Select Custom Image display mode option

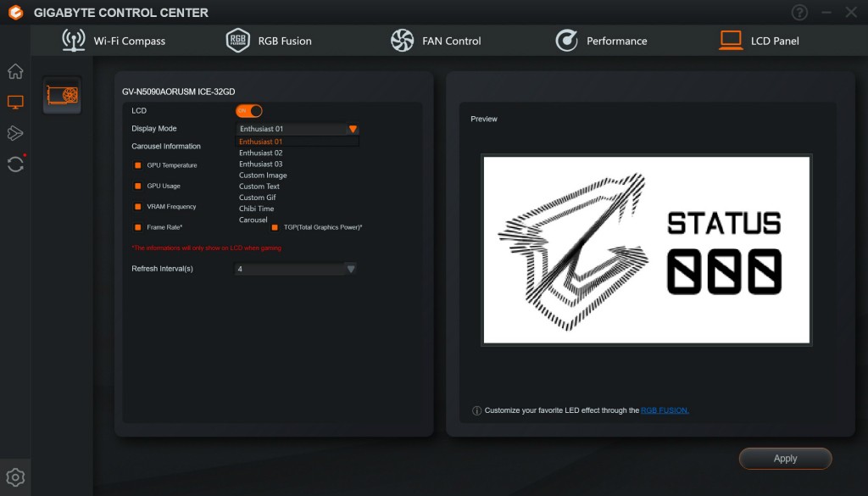click(263, 176)
